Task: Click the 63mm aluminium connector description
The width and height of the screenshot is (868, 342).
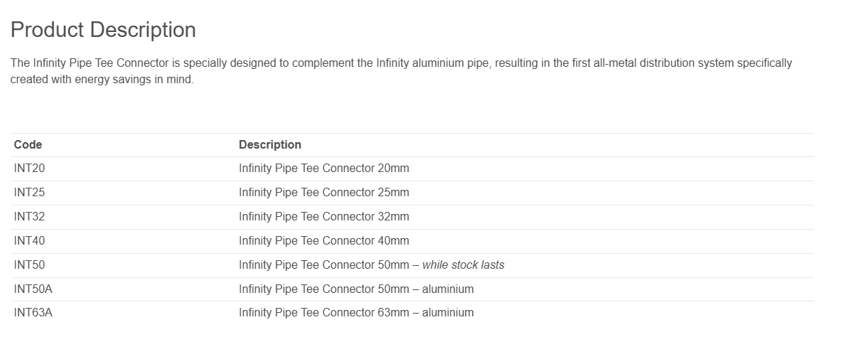Action: tap(356, 312)
